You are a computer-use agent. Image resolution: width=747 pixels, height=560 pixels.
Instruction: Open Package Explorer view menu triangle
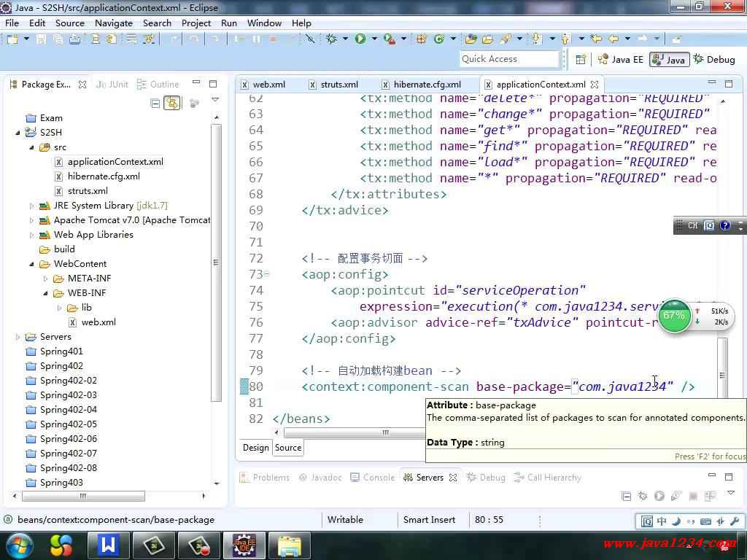(215, 101)
